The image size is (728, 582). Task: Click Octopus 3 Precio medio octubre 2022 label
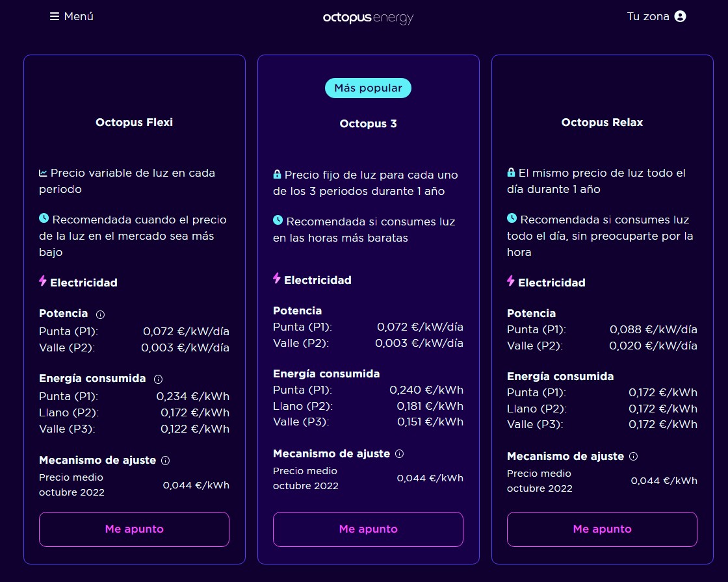pos(305,479)
